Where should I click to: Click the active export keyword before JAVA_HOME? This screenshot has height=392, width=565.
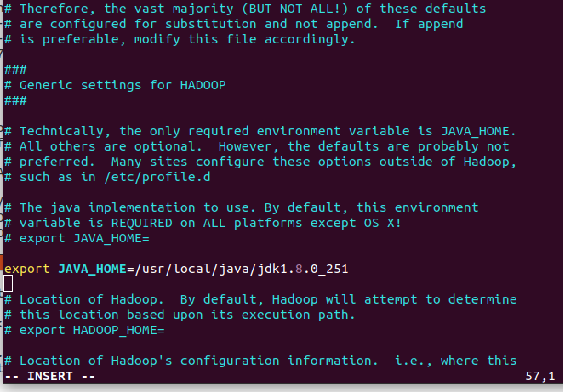[26, 269]
